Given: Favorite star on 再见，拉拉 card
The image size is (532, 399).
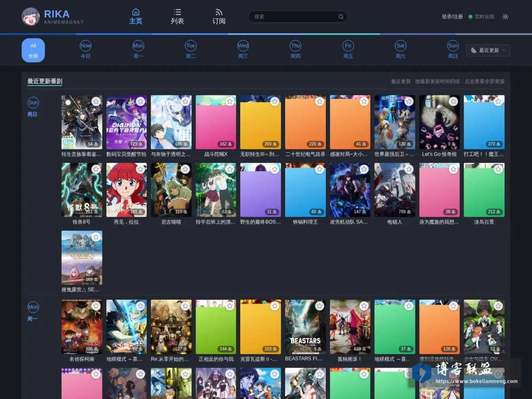Looking at the screenshot, I should point(141,169).
